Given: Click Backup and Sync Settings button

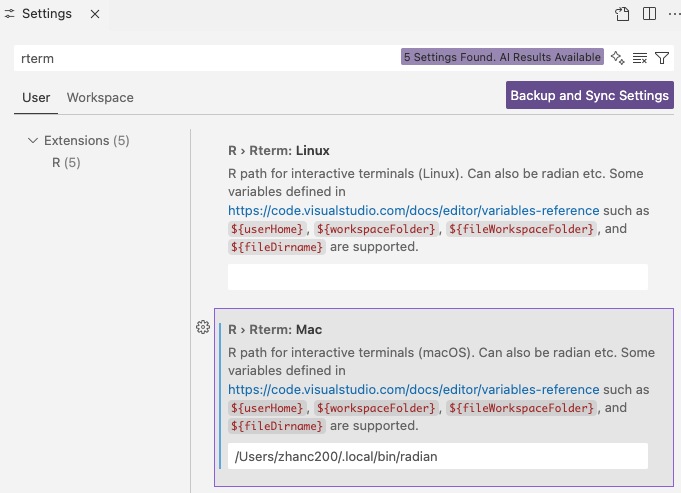Looking at the screenshot, I should 589,96.
